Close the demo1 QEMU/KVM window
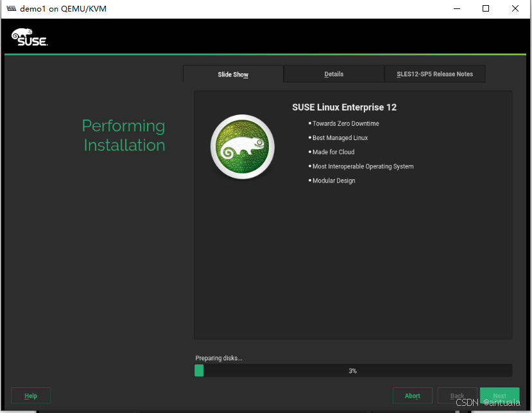Viewport: 532px width, 413px height. click(x=515, y=8)
